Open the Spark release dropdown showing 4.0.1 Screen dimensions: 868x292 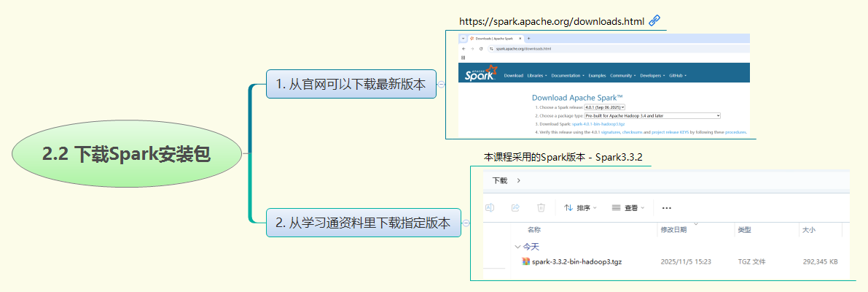click(604, 107)
